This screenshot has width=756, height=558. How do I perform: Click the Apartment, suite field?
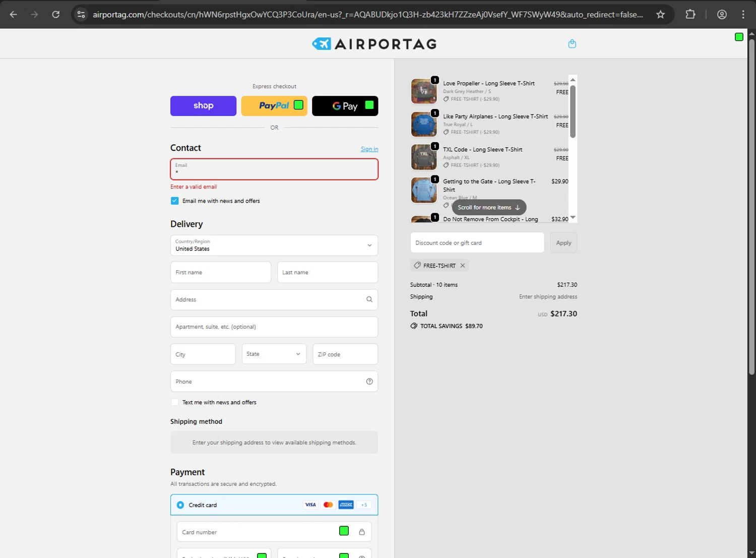[x=274, y=327]
